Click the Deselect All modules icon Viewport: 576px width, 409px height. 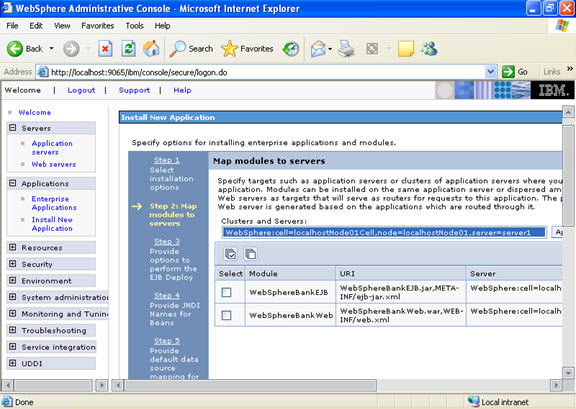point(251,254)
